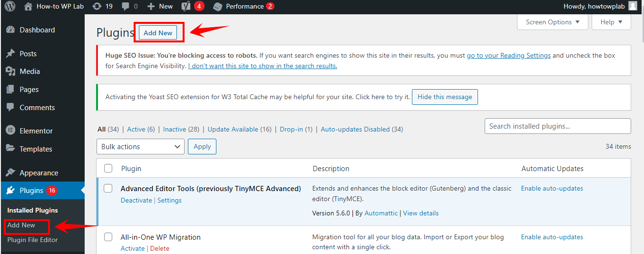Screen dimensions: 644x254
Task: Filter plugins by Update Available (16)
Action: coord(239,129)
